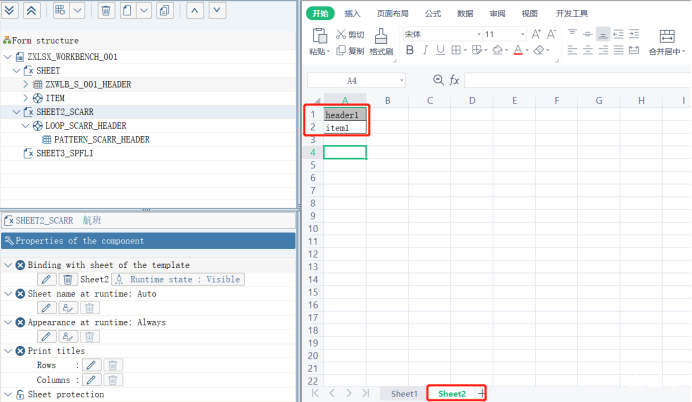Click the 剪切 cut scissors button

350,34
